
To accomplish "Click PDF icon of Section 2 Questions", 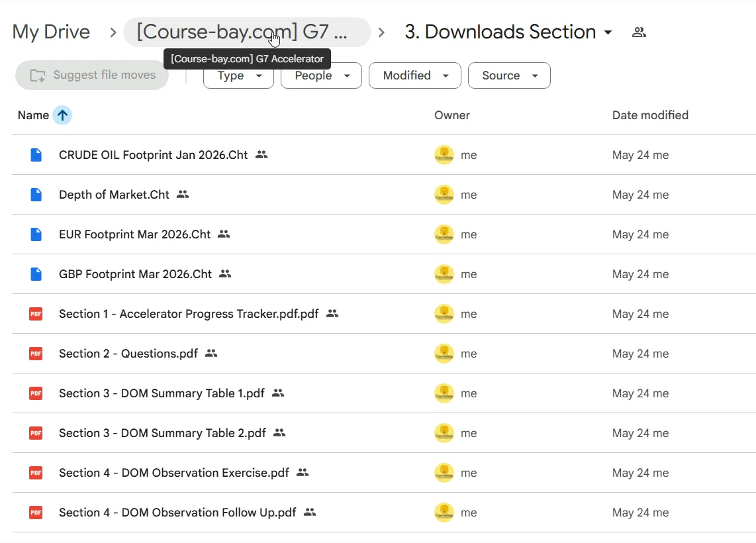I will pos(36,354).
